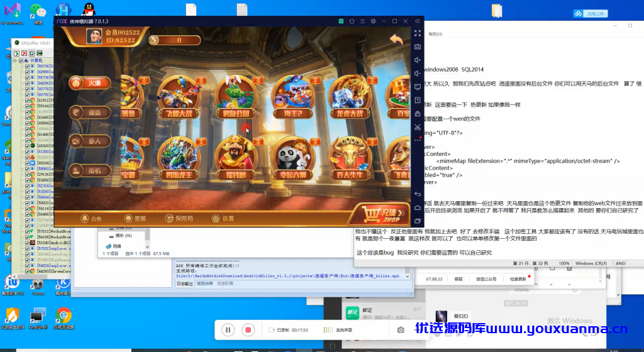Click the SRSniffer start capture icon
Image resolution: width=644 pixels, height=352 pixels.
tap(16, 53)
